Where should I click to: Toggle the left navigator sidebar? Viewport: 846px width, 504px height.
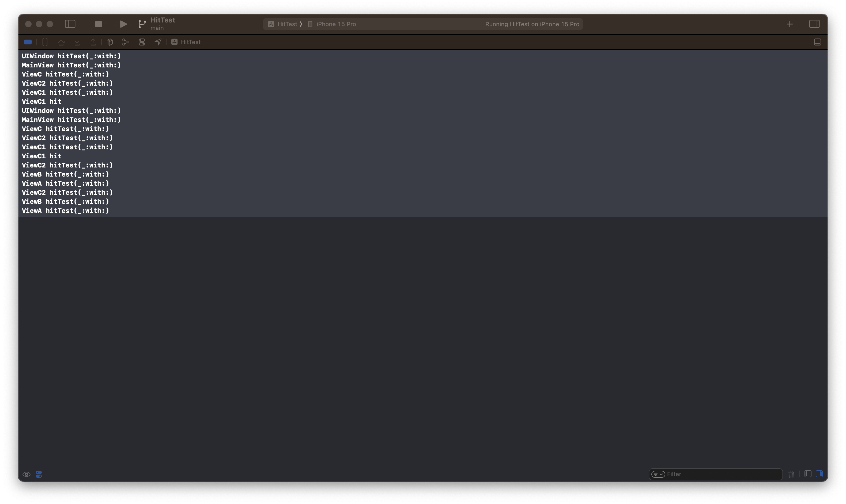tap(70, 24)
